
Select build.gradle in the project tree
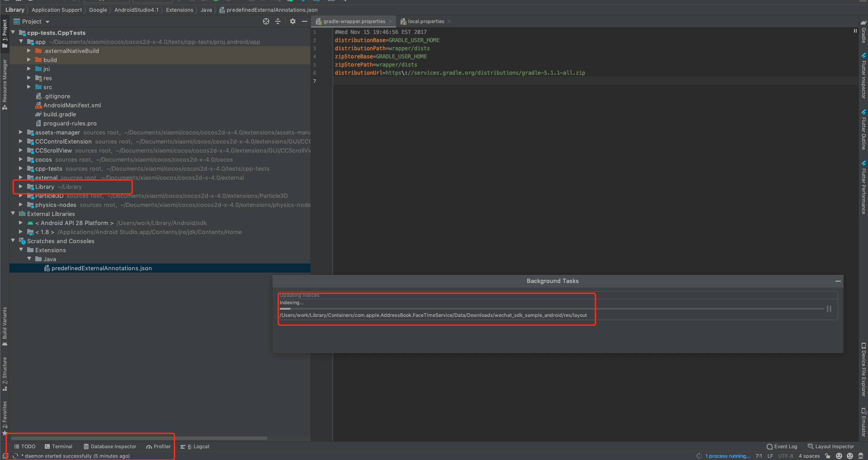[60, 114]
